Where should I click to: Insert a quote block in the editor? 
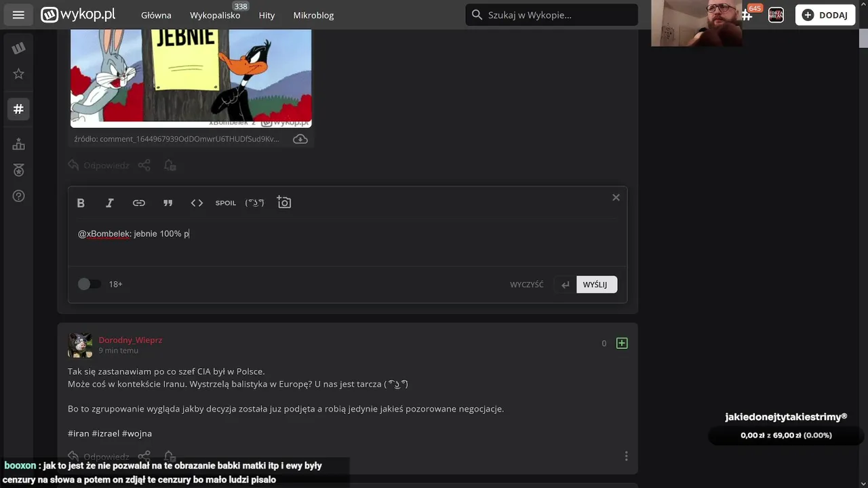point(168,203)
